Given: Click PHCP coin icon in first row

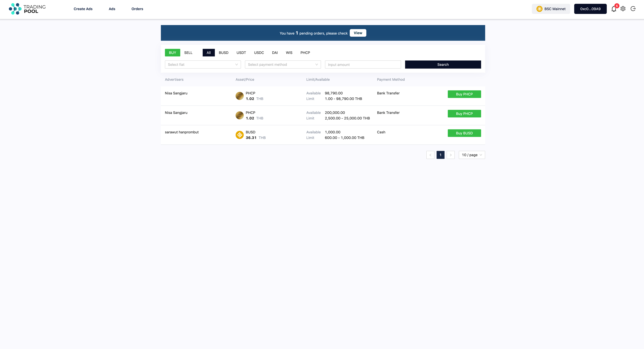Looking at the screenshot, I should click(240, 96).
